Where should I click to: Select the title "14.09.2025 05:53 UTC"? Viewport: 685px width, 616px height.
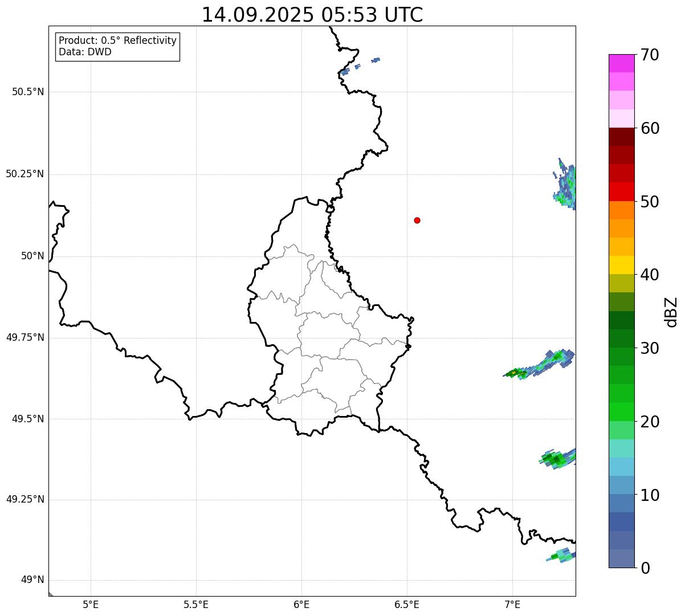312,15
